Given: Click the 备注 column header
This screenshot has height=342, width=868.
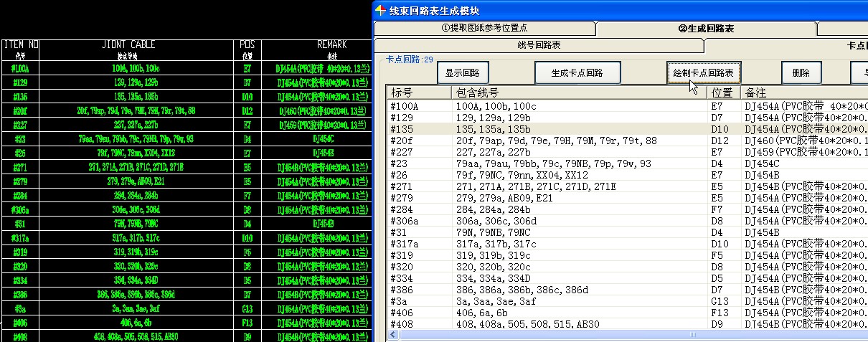Looking at the screenshot, I should [803, 92].
